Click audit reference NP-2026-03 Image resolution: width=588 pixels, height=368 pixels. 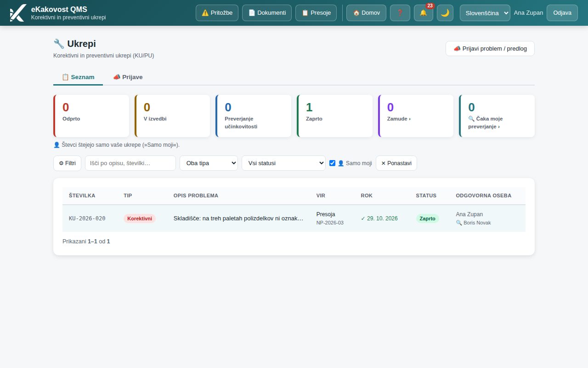[330, 223]
